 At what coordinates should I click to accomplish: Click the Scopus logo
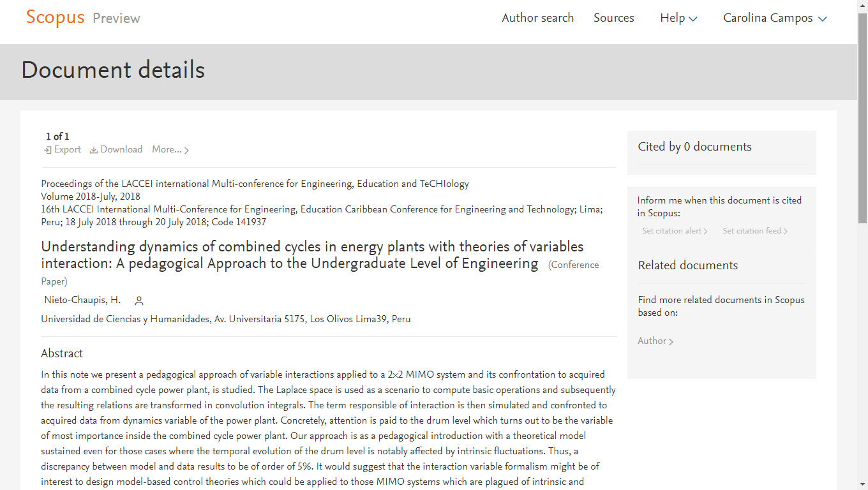[x=55, y=17]
